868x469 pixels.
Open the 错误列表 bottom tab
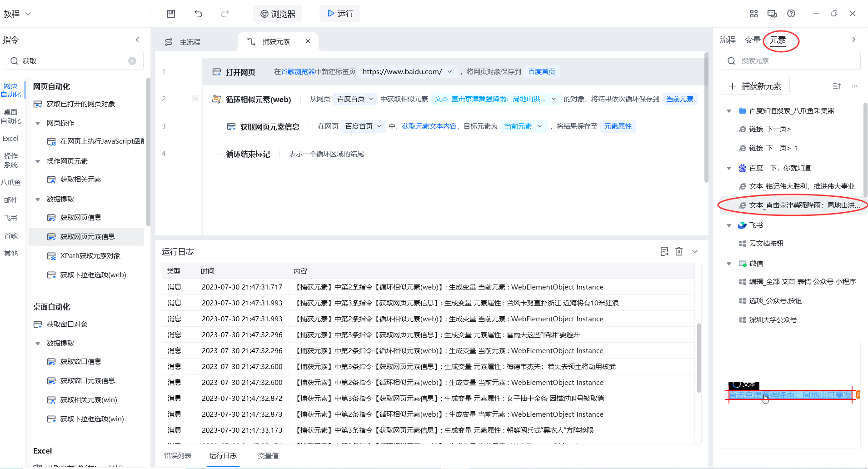point(178,455)
